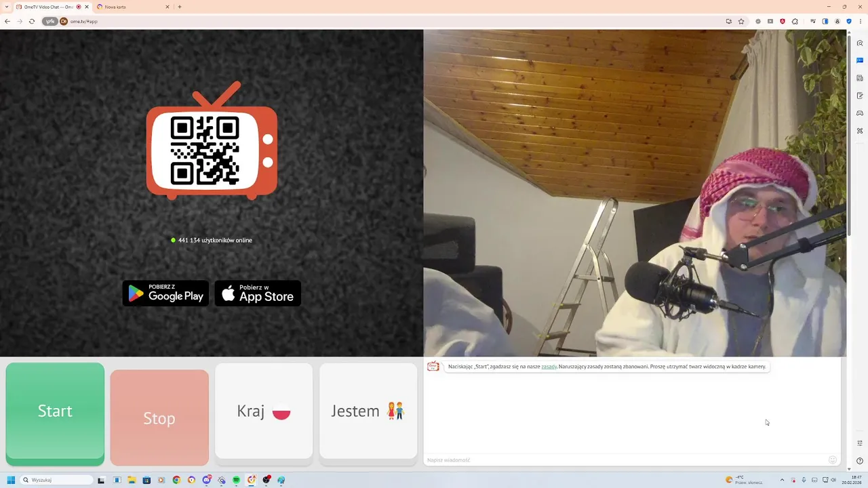Open the browser three-dot menu
868x488 pixels.
861,21
